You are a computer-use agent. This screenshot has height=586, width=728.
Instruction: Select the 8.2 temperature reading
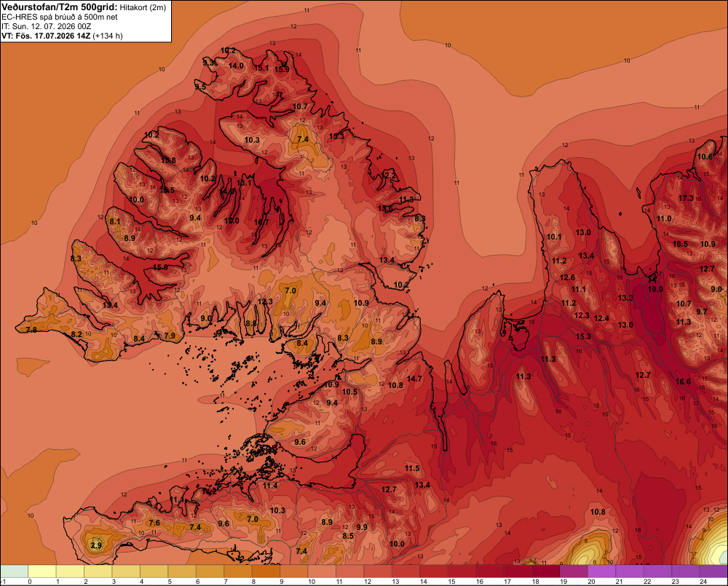tap(76, 334)
